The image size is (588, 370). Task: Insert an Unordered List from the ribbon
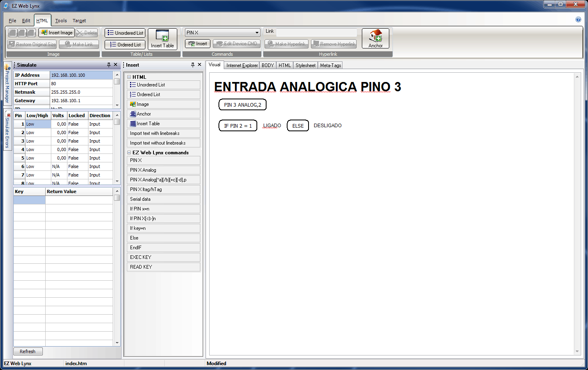(x=125, y=33)
